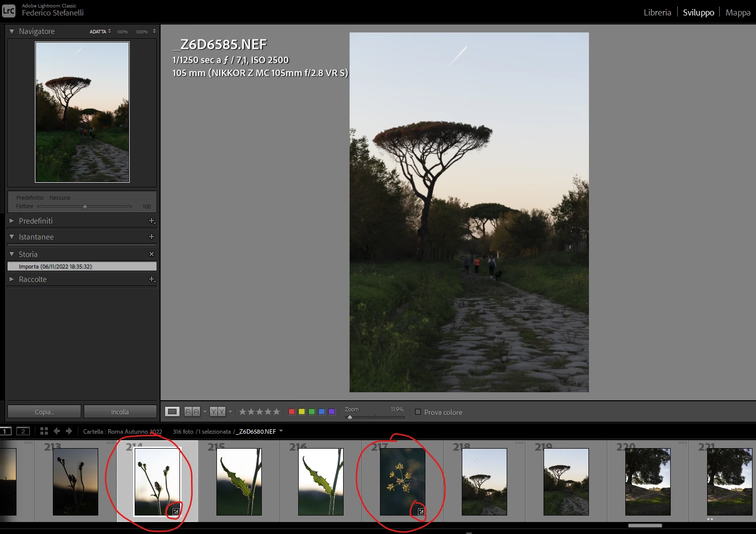Open the navigator zoom levels dropdown arrows
The image size is (756, 534).
(x=154, y=31)
